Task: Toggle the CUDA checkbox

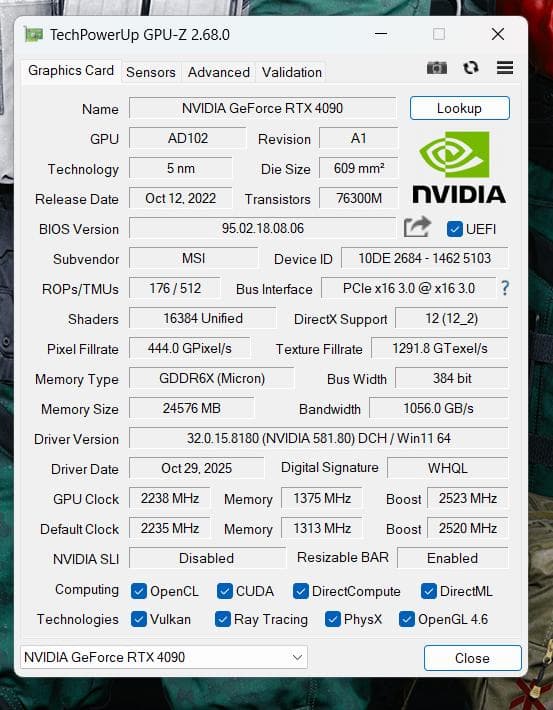Action: pos(225,591)
